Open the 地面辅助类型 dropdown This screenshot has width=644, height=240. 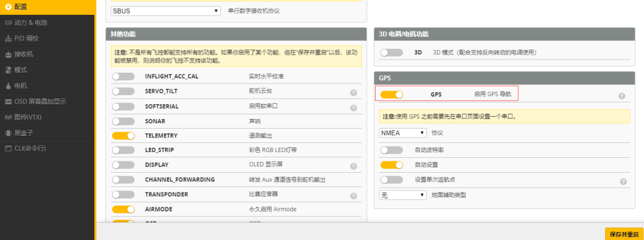pyautogui.click(x=403, y=195)
